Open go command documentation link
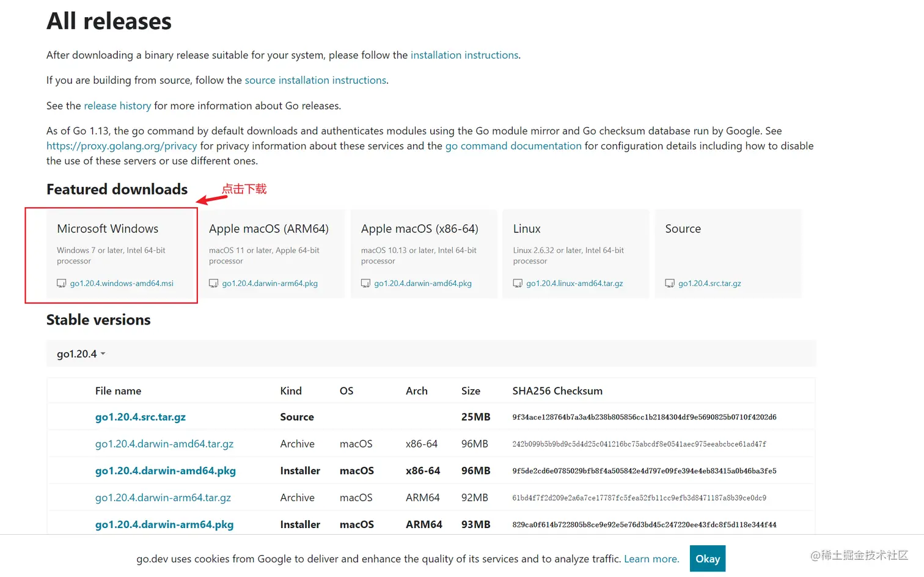 tap(513, 146)
